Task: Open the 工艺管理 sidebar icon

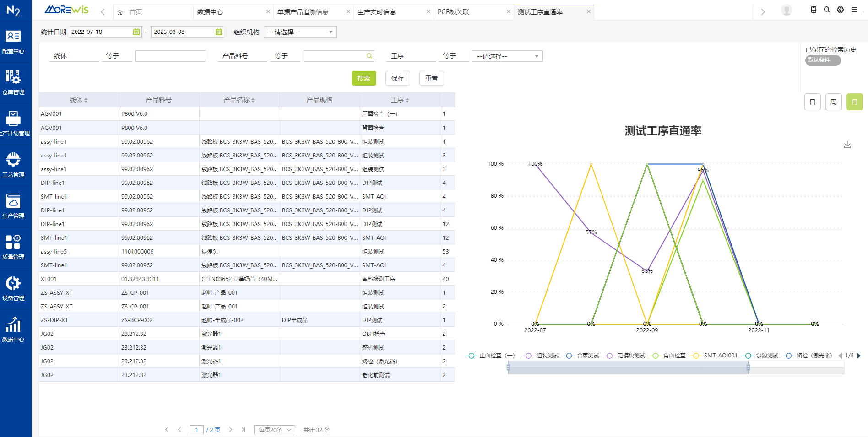Action: [13, 165]
